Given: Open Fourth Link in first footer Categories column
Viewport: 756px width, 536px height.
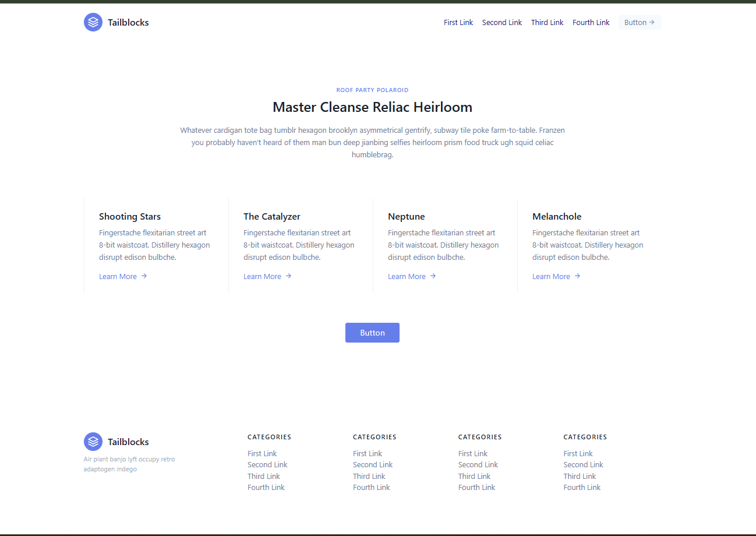Looking at the screenshot, I should [266, 488].
